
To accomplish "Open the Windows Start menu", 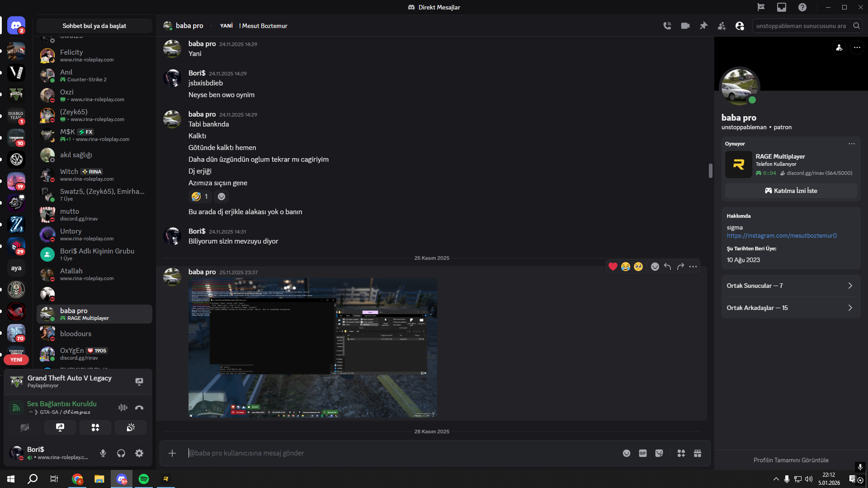I will pos(11,479).
